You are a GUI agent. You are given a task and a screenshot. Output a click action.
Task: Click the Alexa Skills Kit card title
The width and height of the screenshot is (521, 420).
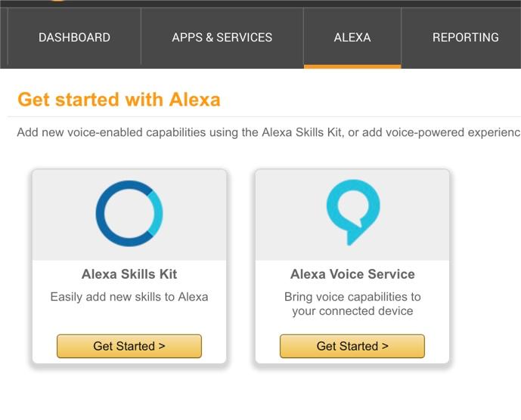coord(129,274)
